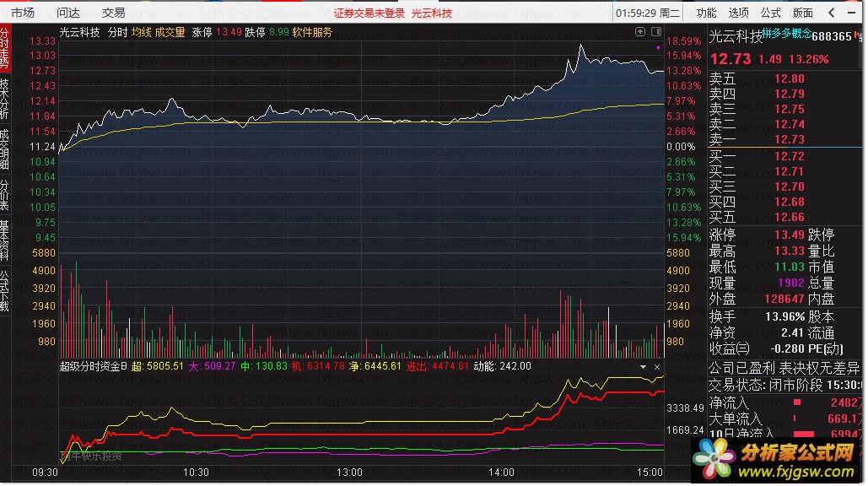
Task: Select the 买五 price 12.66
Action: coord(790,218)
